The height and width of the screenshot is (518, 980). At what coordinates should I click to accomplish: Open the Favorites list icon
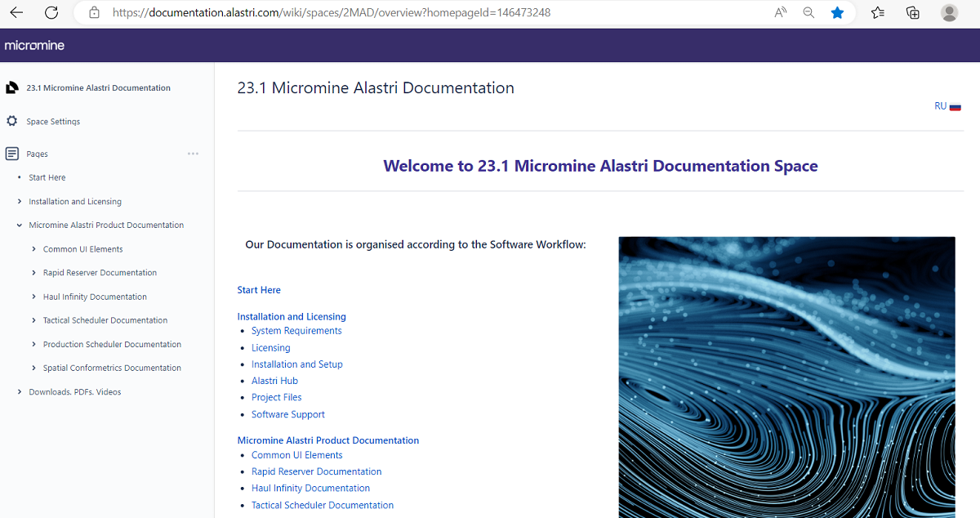tap(878, 13)
